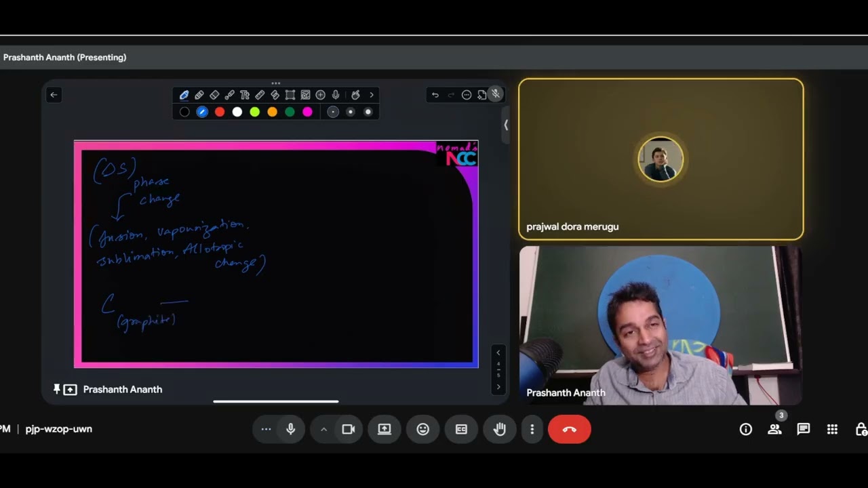Pick the blue pen color
The height and width of the screenshot is (488, 868).
[x=202, y=112]
